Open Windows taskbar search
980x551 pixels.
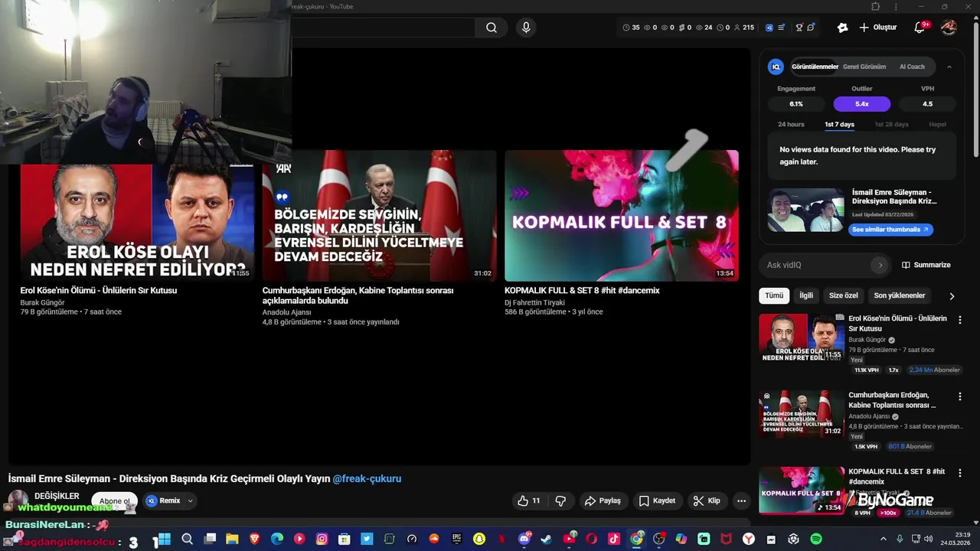coord(188,540)
